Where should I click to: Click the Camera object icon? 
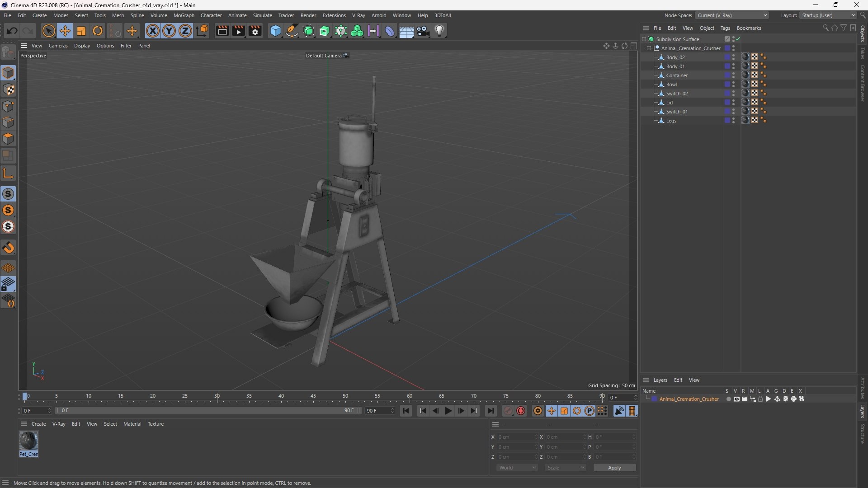click(423, 31)
